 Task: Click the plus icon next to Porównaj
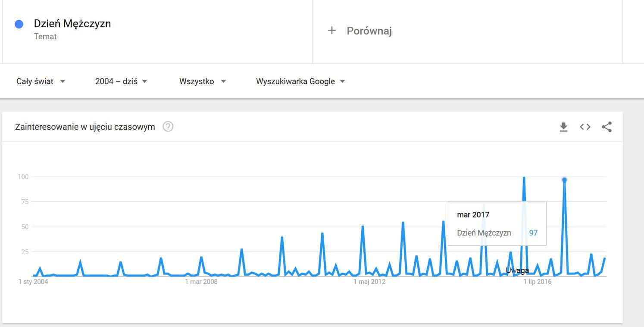[331, 31]
